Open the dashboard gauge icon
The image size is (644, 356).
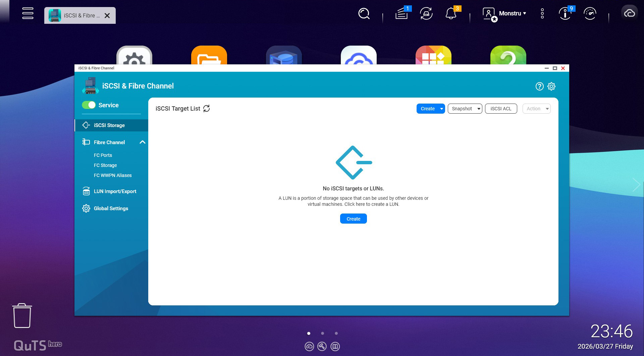tap(590, 14)
